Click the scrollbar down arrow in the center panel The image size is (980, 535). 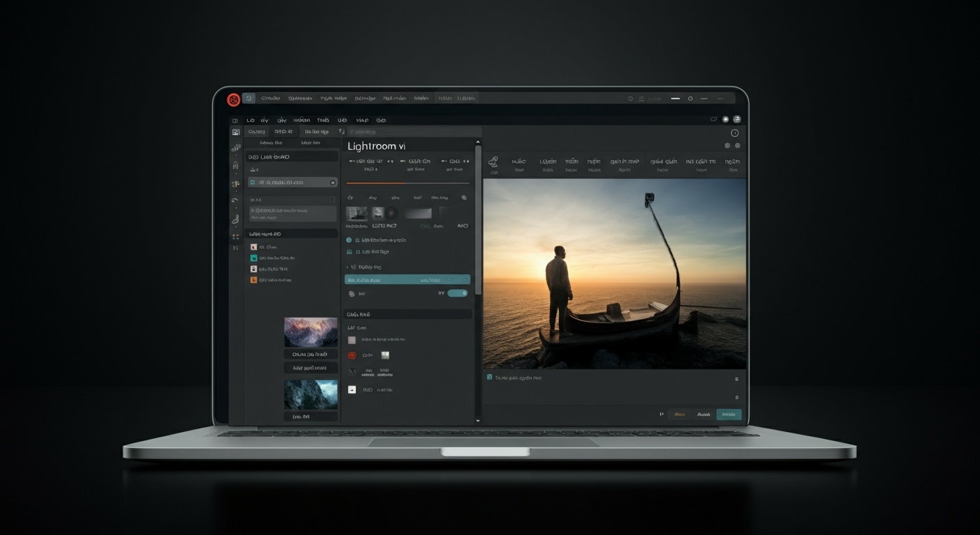tap(477, 420)
